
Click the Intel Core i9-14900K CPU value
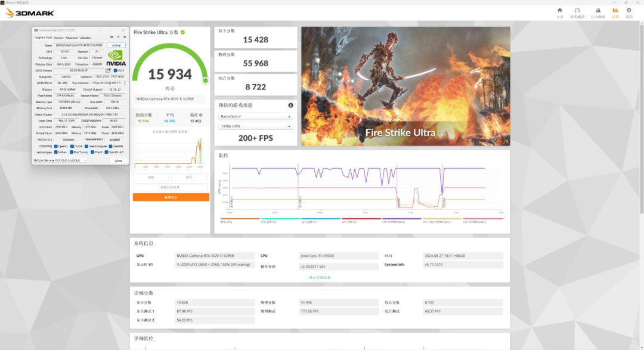[x=339, y=256]
